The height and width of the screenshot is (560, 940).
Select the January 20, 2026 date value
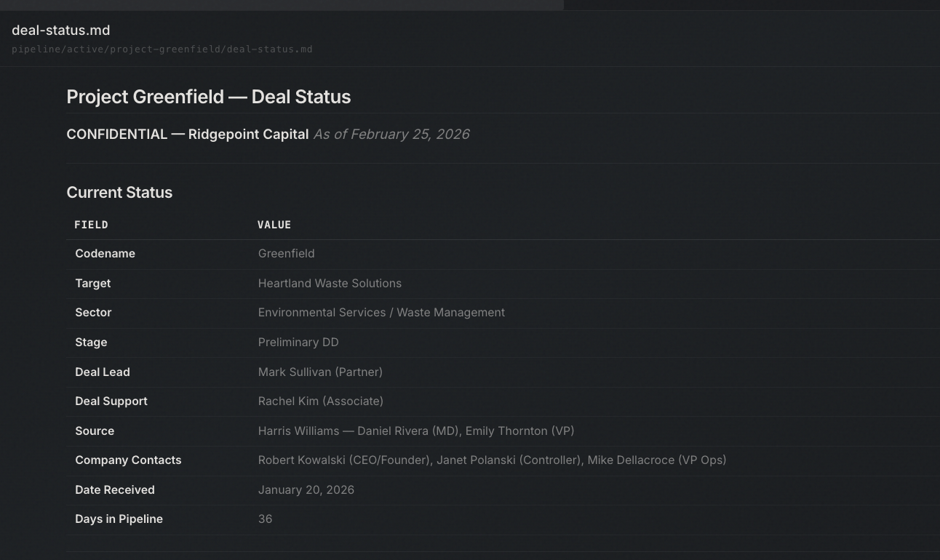click(x=306, y=489)
